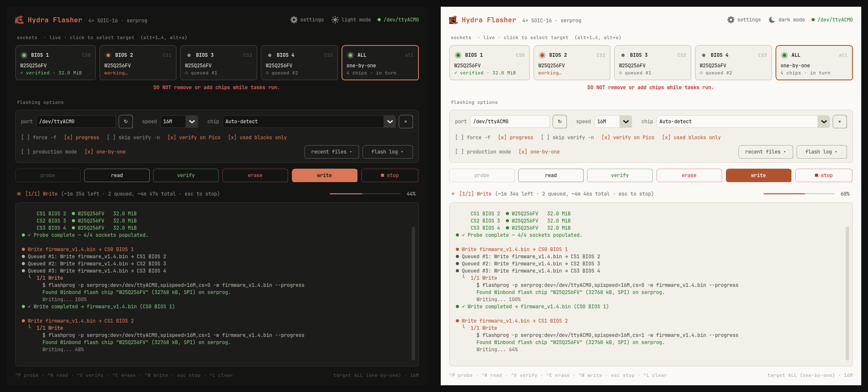The image size is (868, 392).
Task: Clear chip selection with × in dark window
Action: [x=406, y=122]
